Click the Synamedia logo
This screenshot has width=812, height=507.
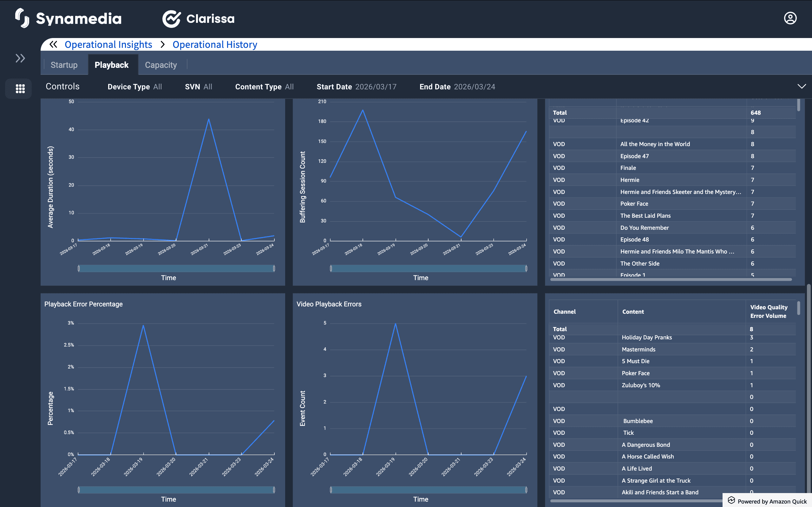tap(69, 18)
